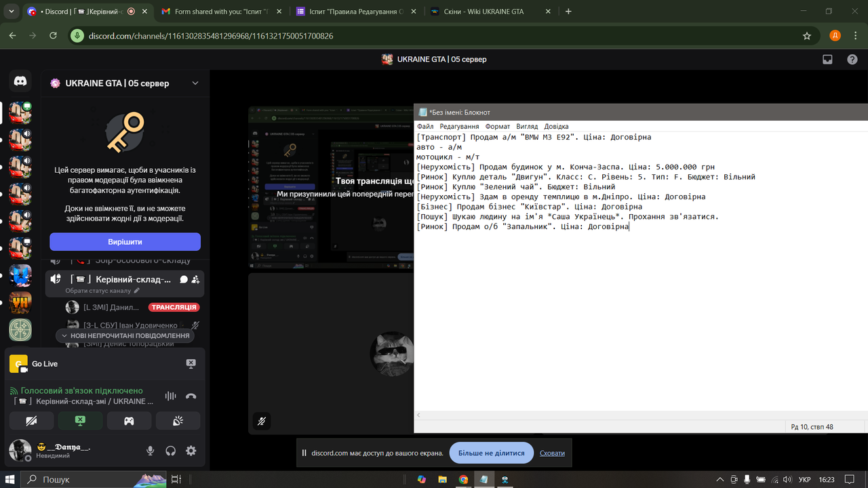Edit the channel status pencil icon
Screen dimensions: 868x488
(x=137, y=291)
